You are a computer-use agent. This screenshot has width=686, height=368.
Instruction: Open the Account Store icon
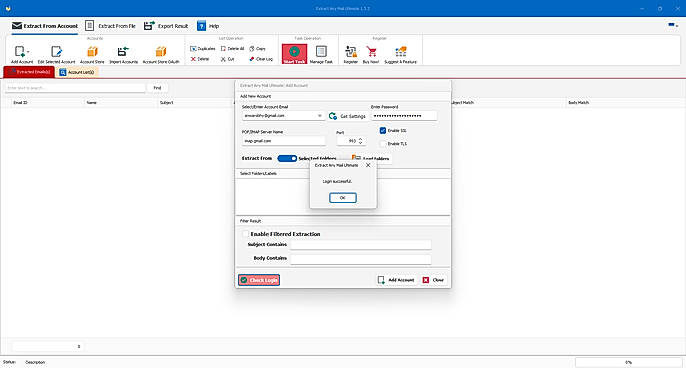click(92, 54)
